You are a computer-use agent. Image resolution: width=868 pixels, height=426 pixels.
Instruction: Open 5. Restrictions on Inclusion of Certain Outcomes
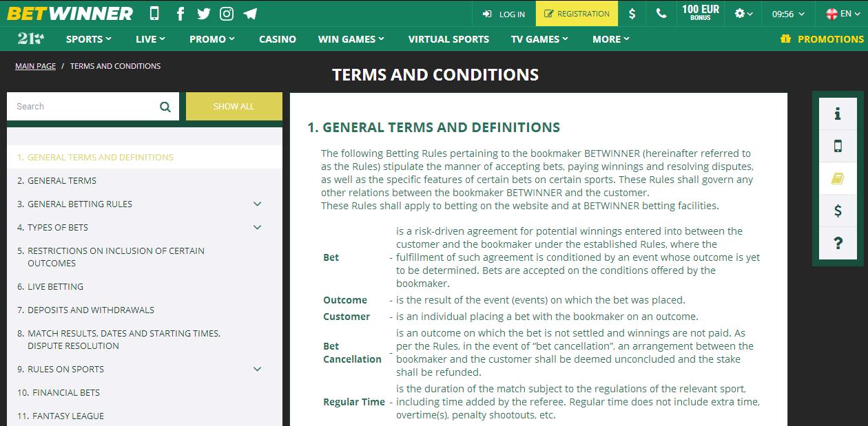tap(145, 257)
